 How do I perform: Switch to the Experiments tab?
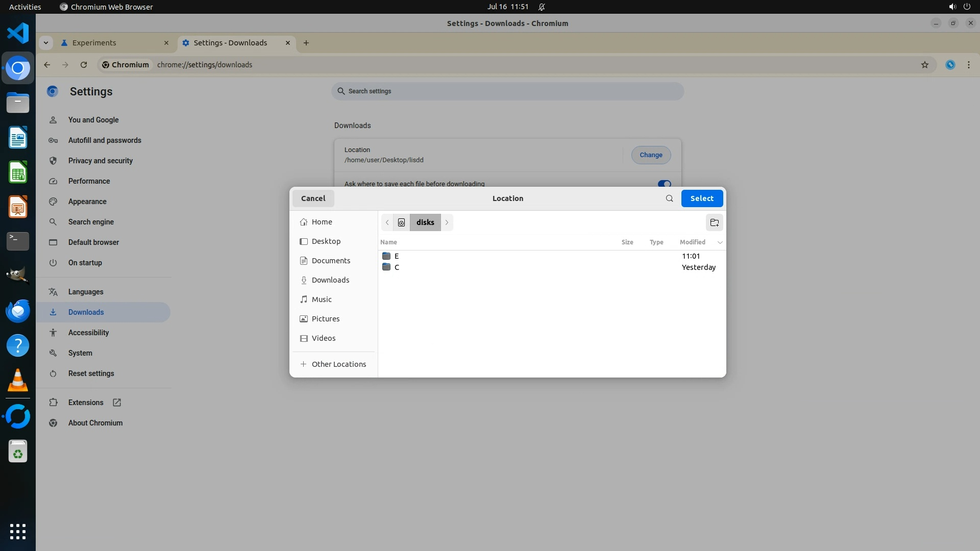[x=94, y=43]
